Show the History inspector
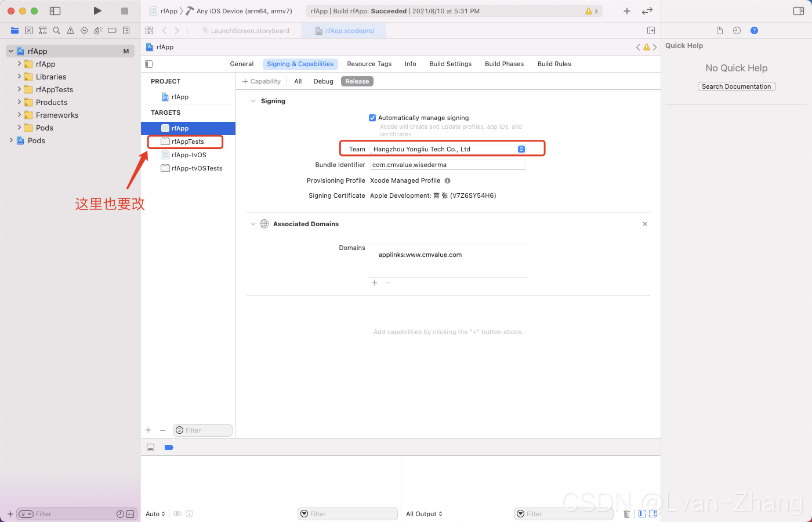Viewport: 812px width, 522px height. [737, 30]
